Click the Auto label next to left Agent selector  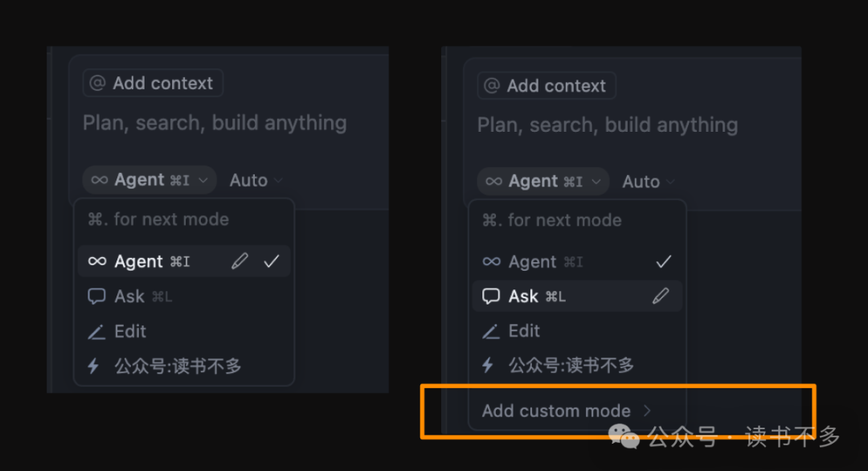248,179
